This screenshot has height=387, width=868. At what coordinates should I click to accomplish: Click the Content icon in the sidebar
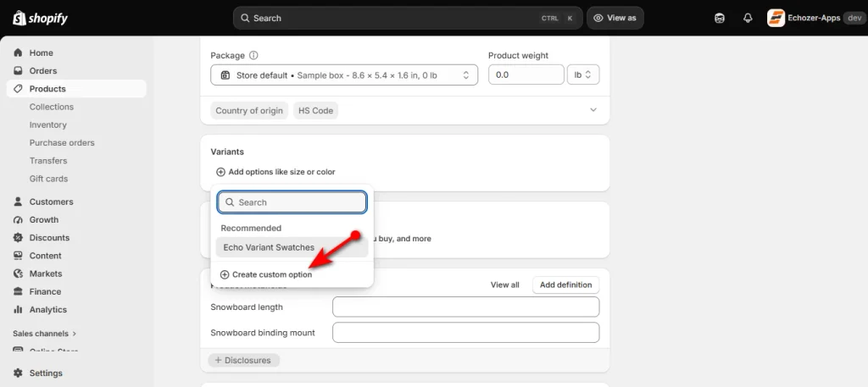tap(19, 256)
